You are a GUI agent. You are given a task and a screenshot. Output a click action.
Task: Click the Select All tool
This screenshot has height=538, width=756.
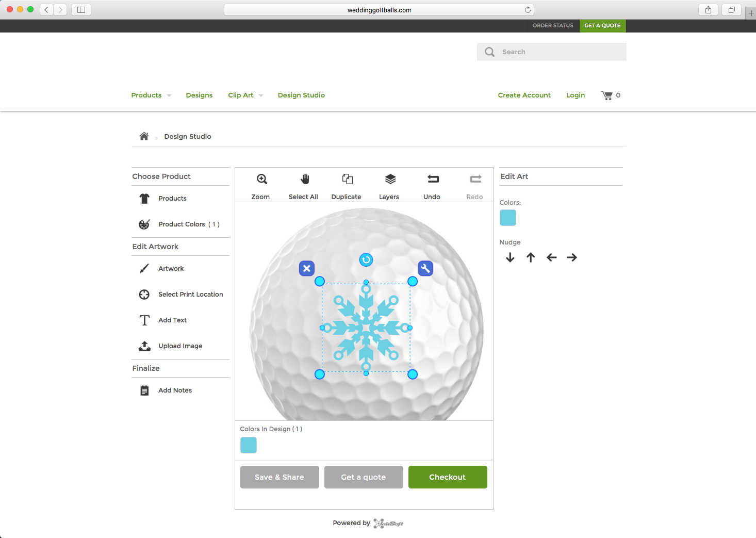[303, 185]
